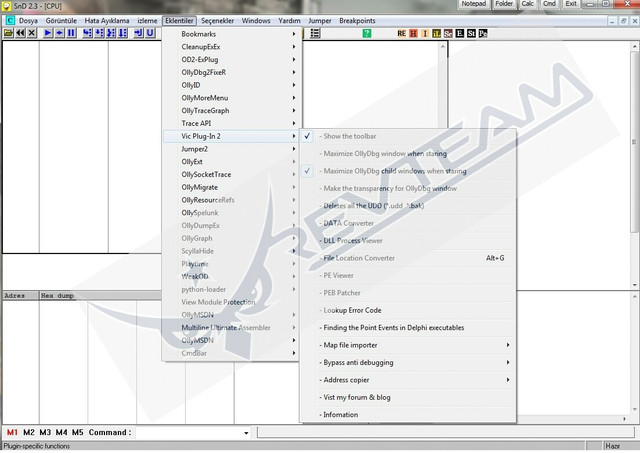
Task: Click the Trace into toolbar icon
Action: (x=111, y=33)
